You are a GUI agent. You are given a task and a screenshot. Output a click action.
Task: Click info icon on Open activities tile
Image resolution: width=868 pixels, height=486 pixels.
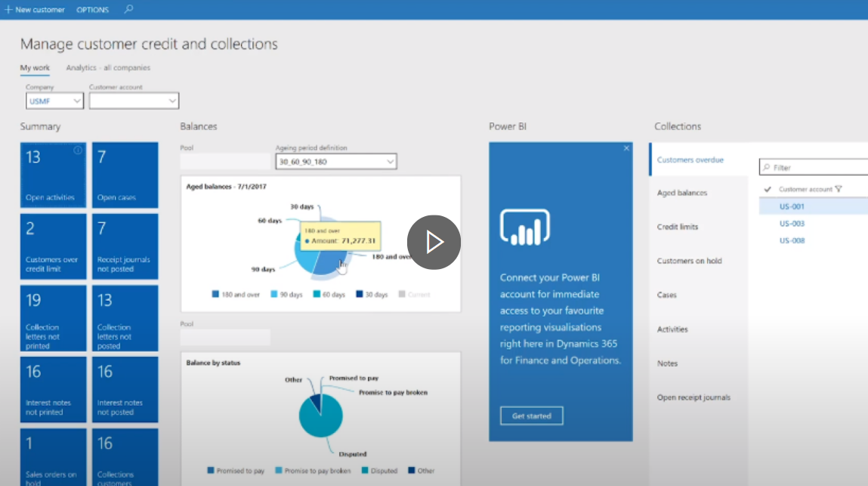pyautogui.click(x=78, y=150)
